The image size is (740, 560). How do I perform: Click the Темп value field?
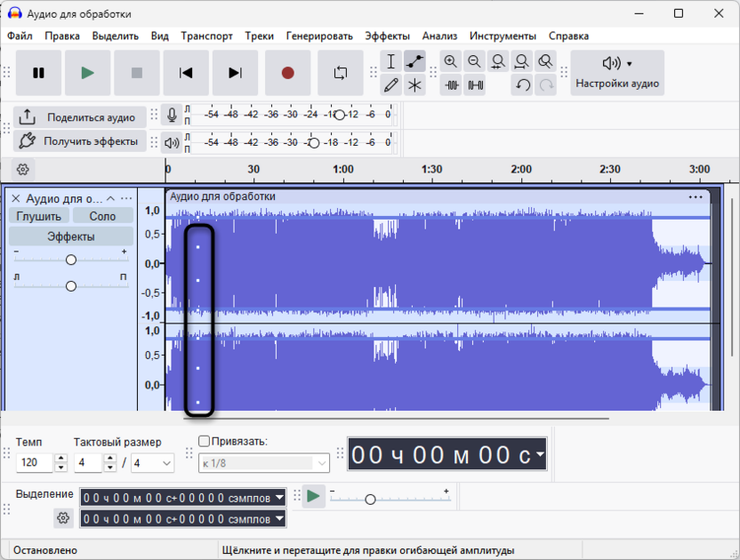pyautogui.click(x=35, y=463)
